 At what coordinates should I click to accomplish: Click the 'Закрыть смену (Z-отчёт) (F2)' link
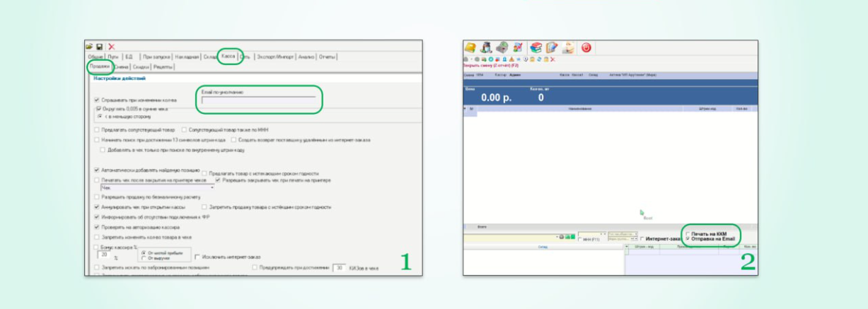coord(490,65)
